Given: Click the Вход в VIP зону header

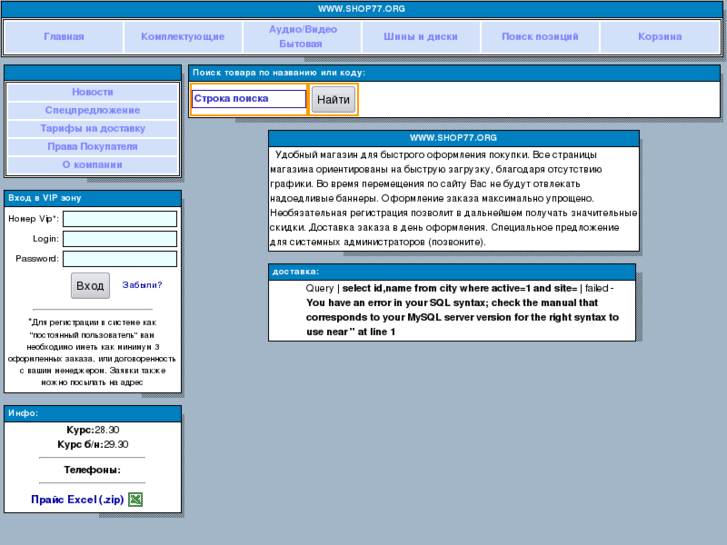Looking at the screenshot, I should tap(93, 198).
